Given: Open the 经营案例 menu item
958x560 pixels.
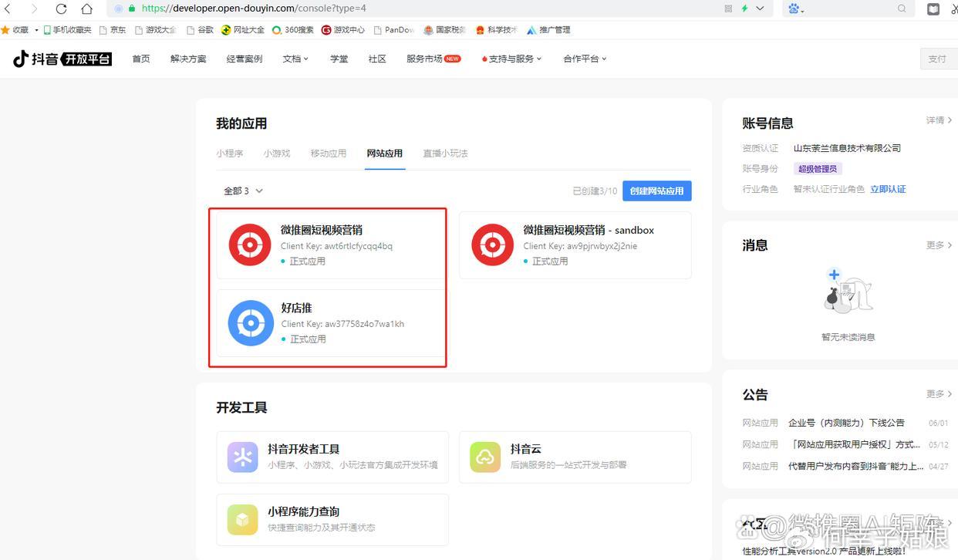Looking at the screenshot, I should 245,59.
